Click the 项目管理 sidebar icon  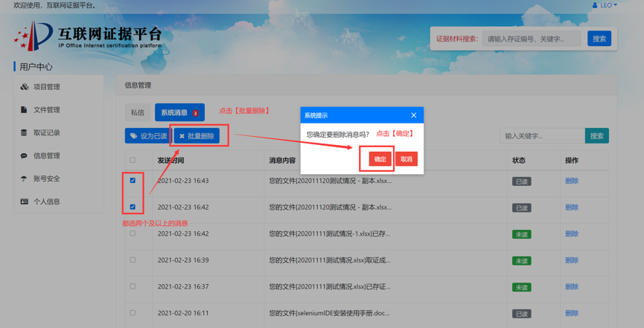click(x=24, y=87)
